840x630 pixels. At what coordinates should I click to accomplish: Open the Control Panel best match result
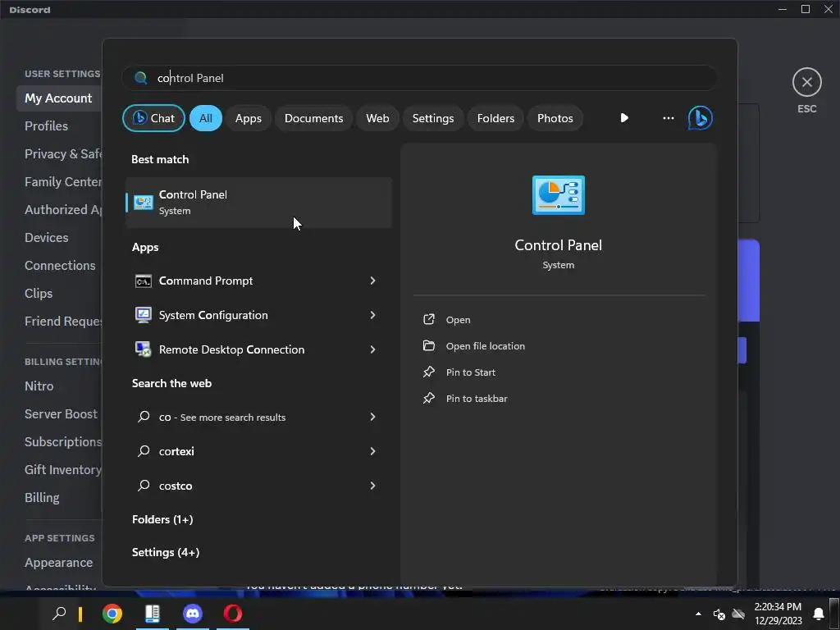(x=258, y=203)
